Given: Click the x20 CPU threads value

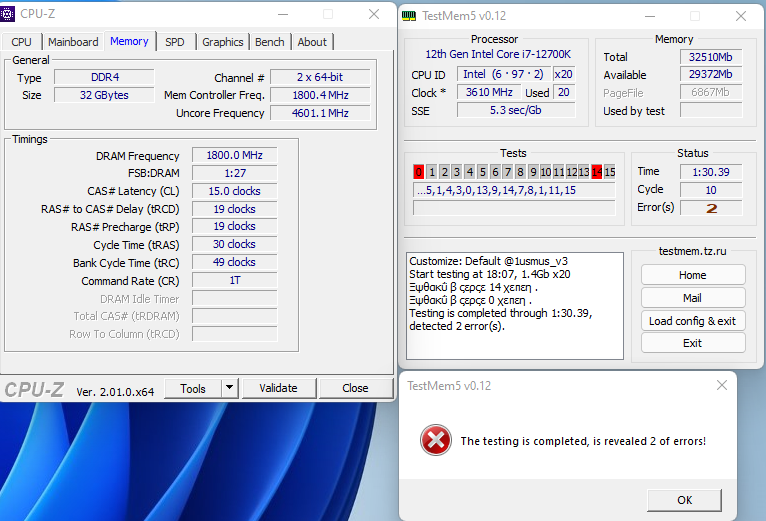Looking at the screenshot, I should [564, 74].
